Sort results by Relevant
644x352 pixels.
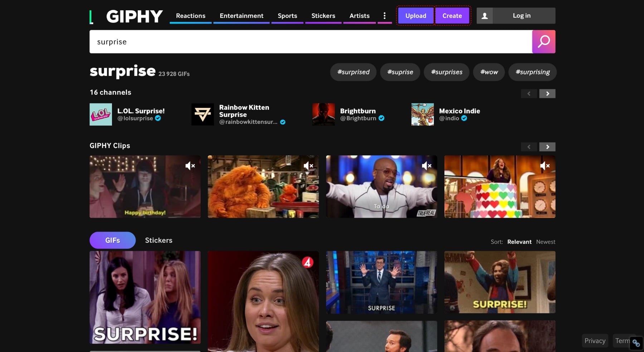click(519, 242)
